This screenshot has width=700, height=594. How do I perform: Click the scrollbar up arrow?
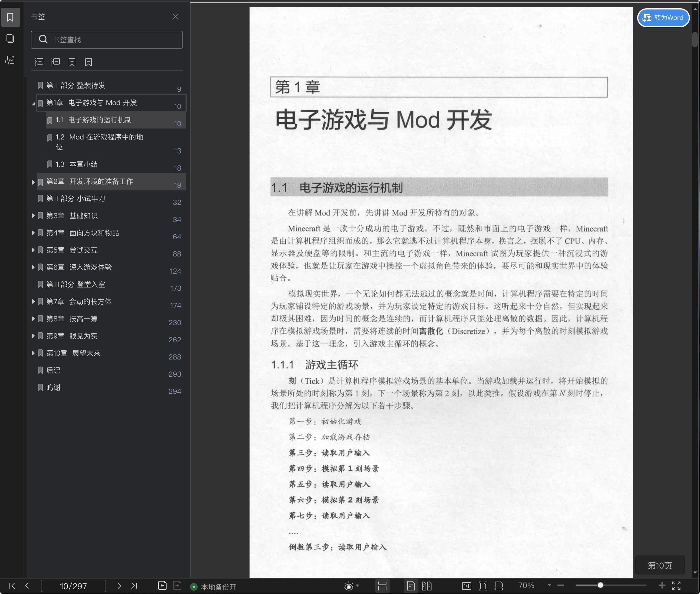[x=695, y=9]
